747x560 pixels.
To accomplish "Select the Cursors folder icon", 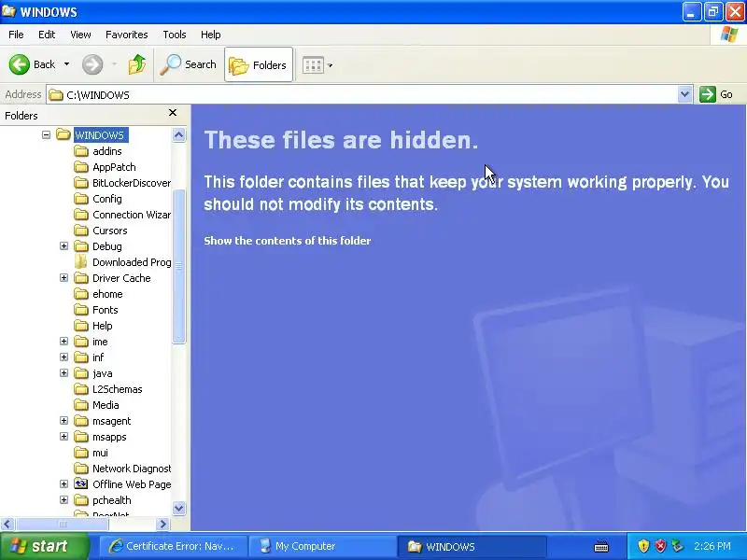I will (x=81, y=231).
